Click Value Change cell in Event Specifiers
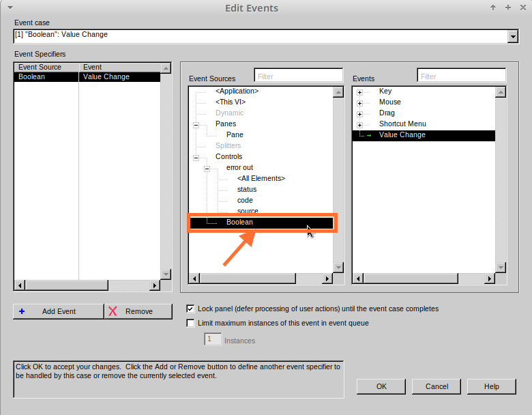Viewport: 532px width, 415px height. click(119, 76)
